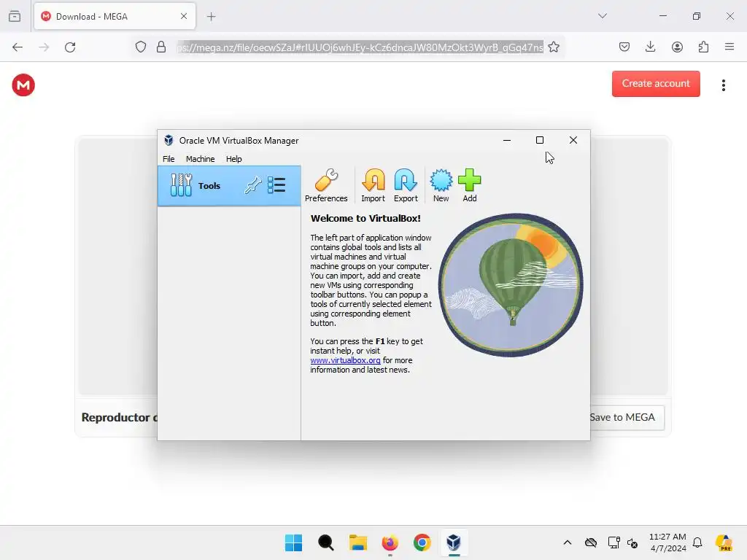This screenshot has height=560, width=747.
Task: Click the tracking protection shield icon
Action: (141, 47)
